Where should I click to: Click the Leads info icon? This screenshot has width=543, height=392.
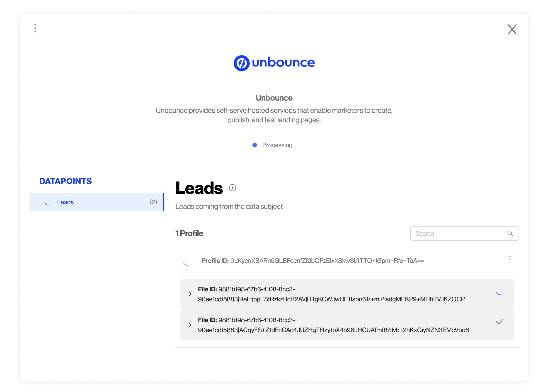point(232,188)
